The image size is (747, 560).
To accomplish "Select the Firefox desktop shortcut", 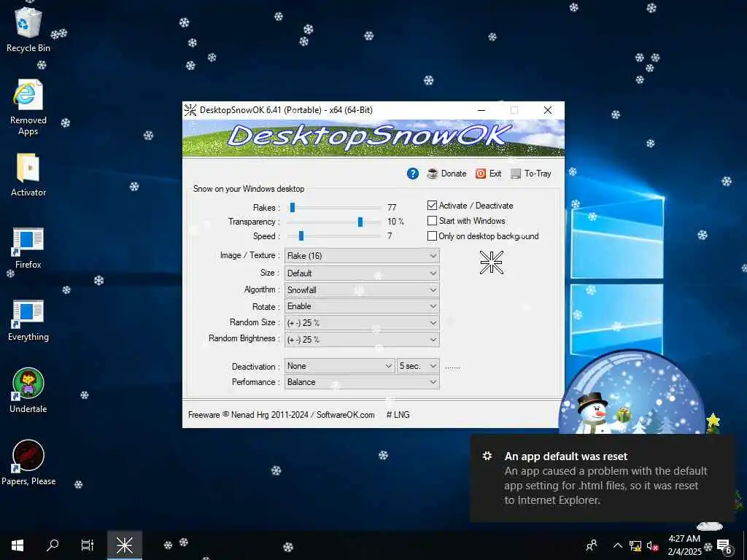I will [x=28, y=248].
